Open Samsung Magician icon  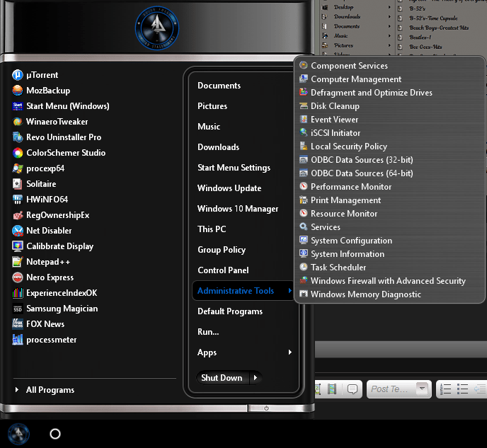tap(18, 309)
